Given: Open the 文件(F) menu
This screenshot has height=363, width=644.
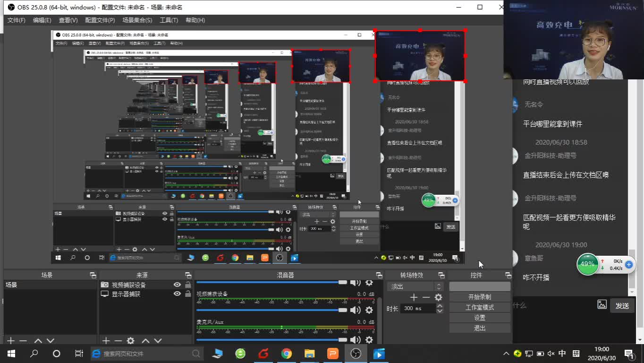Looking at the screenshot, I should pyautogui.click(x=17, y=20).
